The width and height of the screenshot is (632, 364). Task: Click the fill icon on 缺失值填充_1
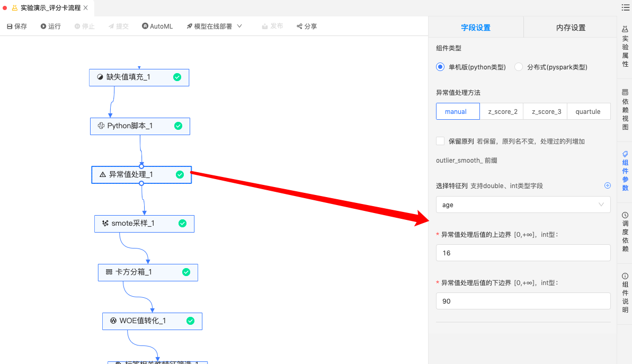tap(100, 77)
